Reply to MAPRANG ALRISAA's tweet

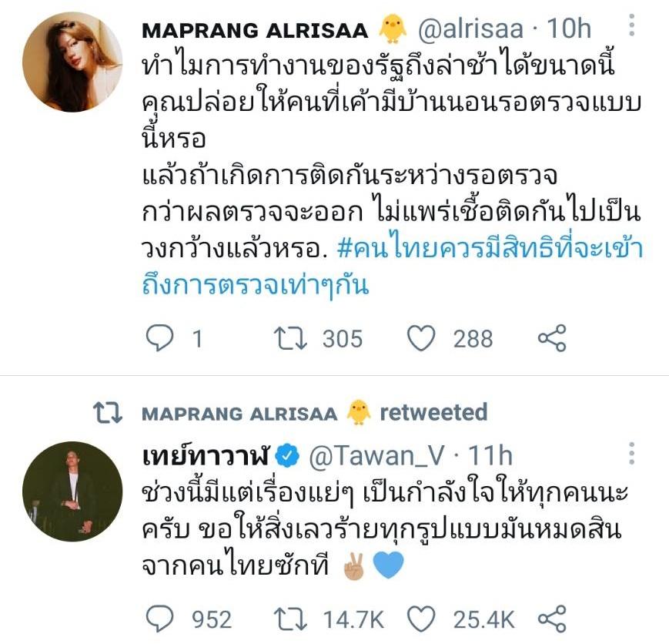(161, 338)
